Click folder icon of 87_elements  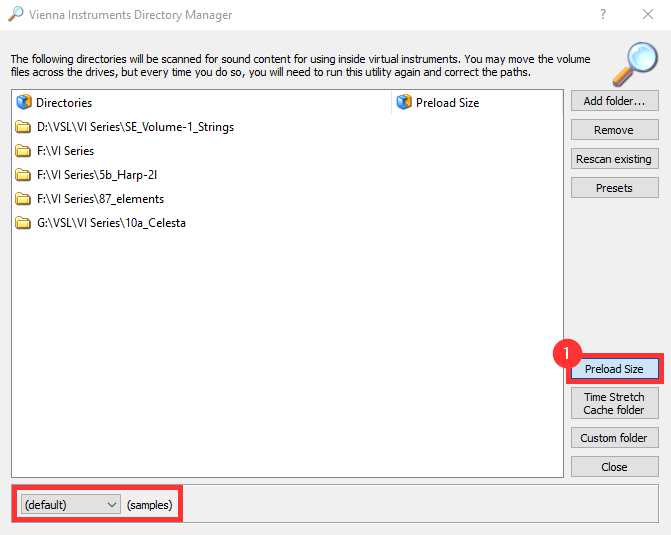pyautogui.click(x=23, y=199)
